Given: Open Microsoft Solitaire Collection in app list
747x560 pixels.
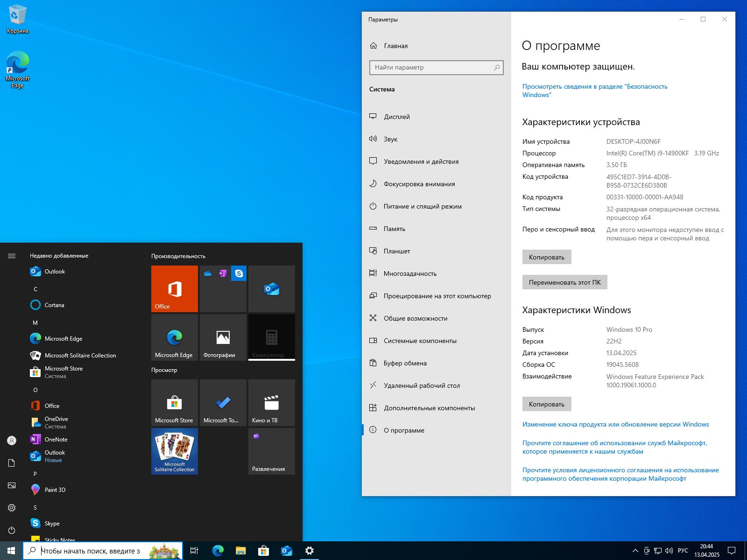Looking at the screenshot, I should click(84, 356).
